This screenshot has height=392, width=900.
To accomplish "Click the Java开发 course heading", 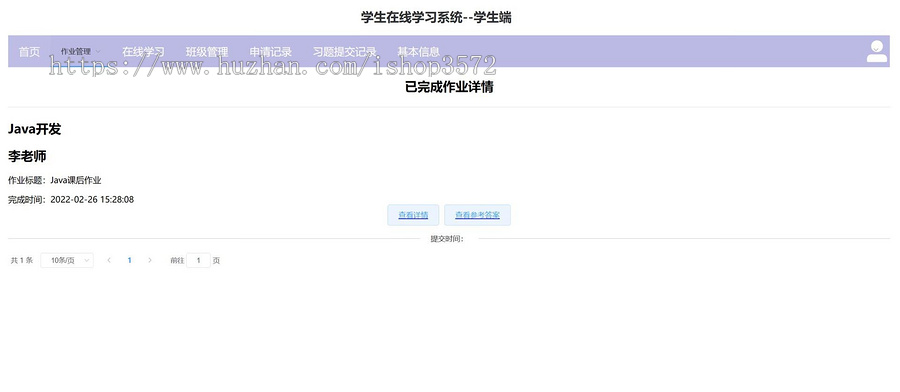I will pos(34,130).
